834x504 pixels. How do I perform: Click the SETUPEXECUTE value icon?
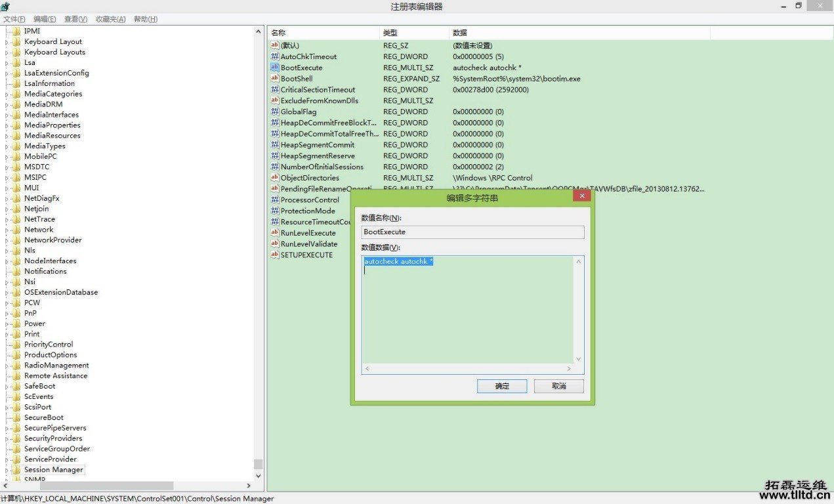click(x=275, y=255)
